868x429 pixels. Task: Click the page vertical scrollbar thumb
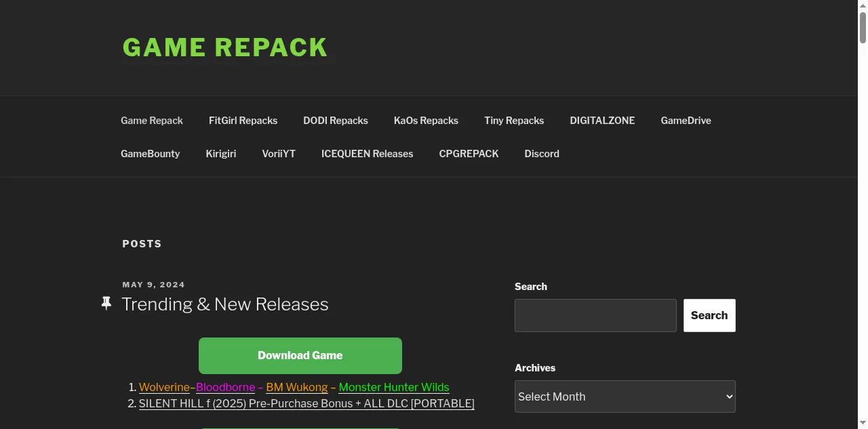pyautogui.click(x=863, y=27)
